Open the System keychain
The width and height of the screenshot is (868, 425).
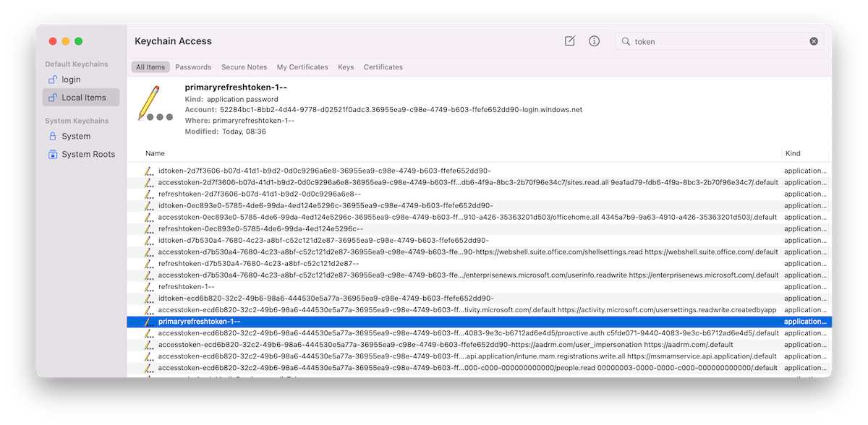click(80, 136)
